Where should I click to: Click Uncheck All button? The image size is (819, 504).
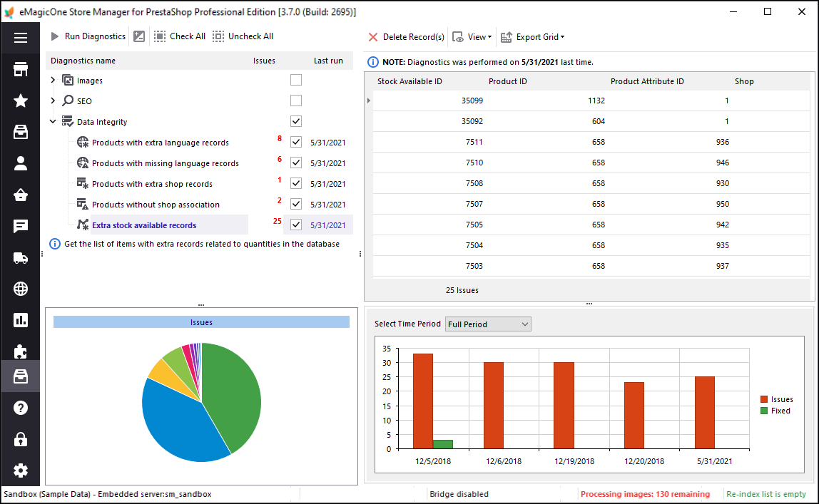click(x=243, y=36)
